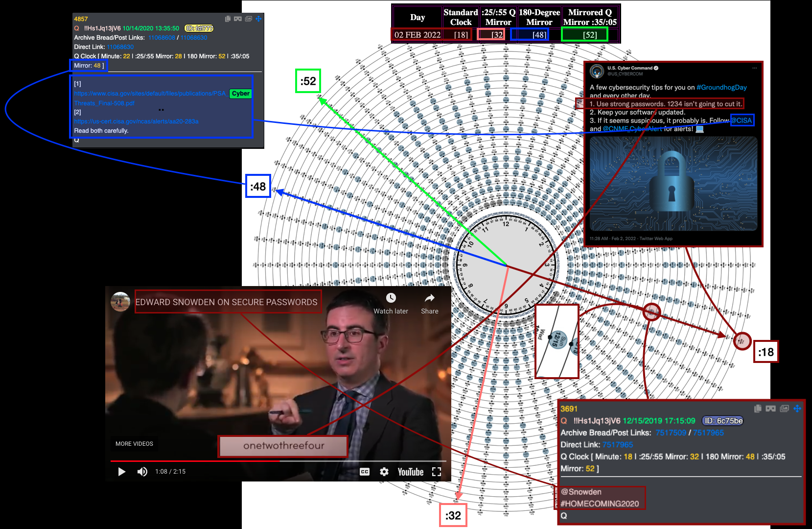
Task: Click the copy icon on post 3691
Action: [x=758, y=409]
